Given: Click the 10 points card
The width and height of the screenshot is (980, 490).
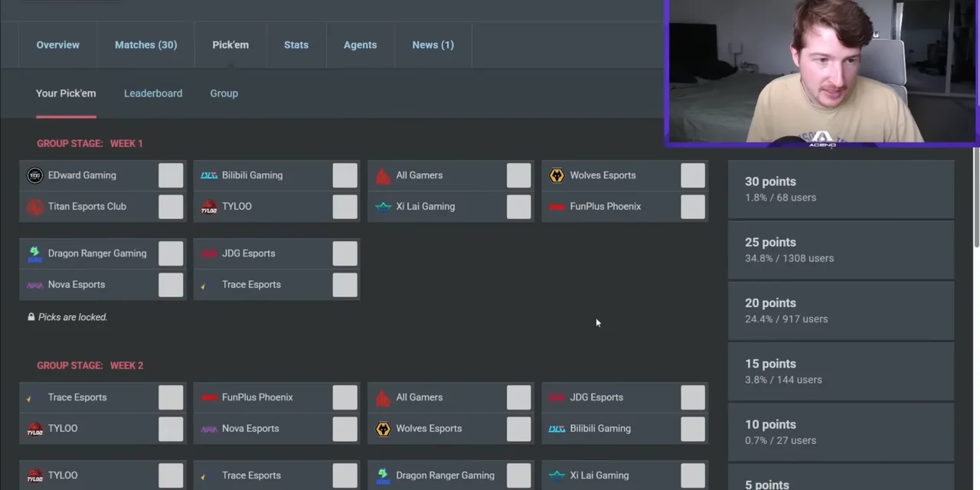Looking at the screenshot, I should click(841, 432).
